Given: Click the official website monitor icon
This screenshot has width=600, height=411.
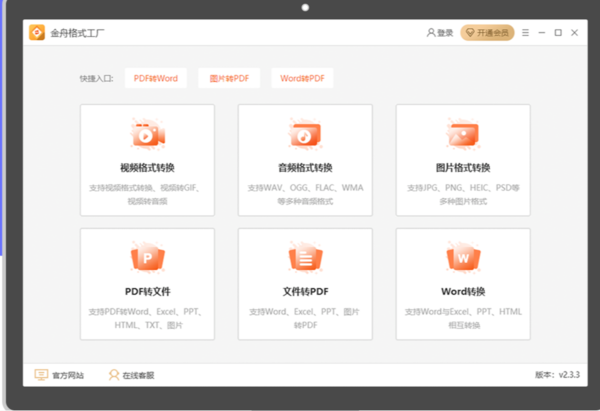Looking at the screenshot, I should pos(41,375).
